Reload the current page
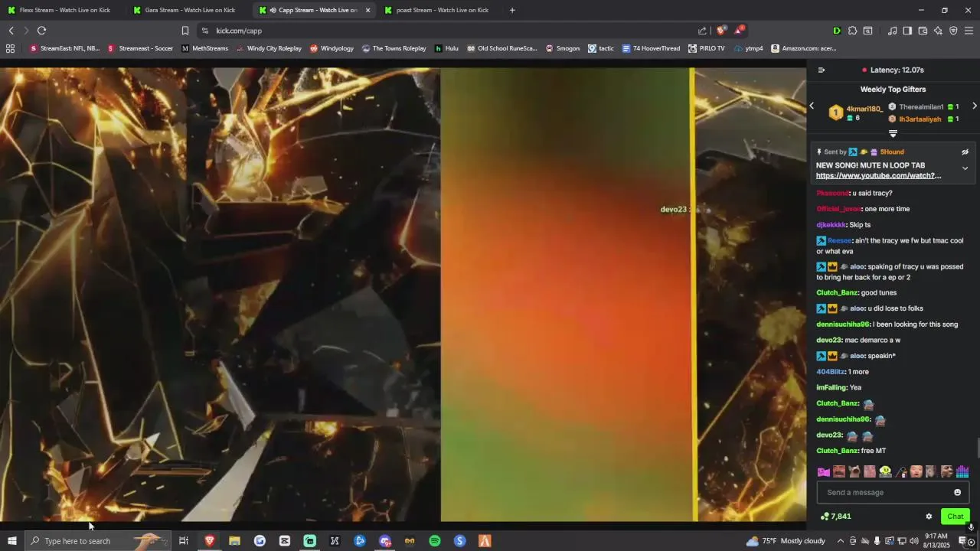Viewport: 980px width, 551px height. pyautogui.click(x=41, y=31)
